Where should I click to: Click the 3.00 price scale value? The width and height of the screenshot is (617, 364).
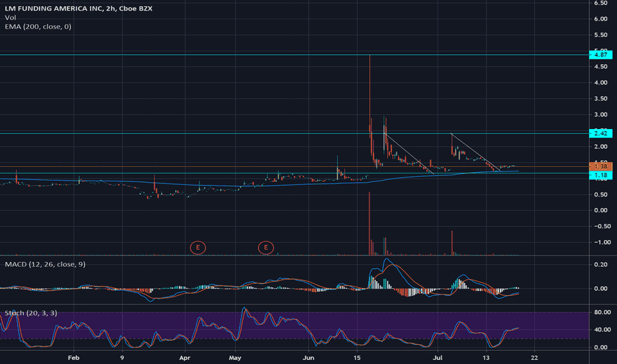(600, 114)
